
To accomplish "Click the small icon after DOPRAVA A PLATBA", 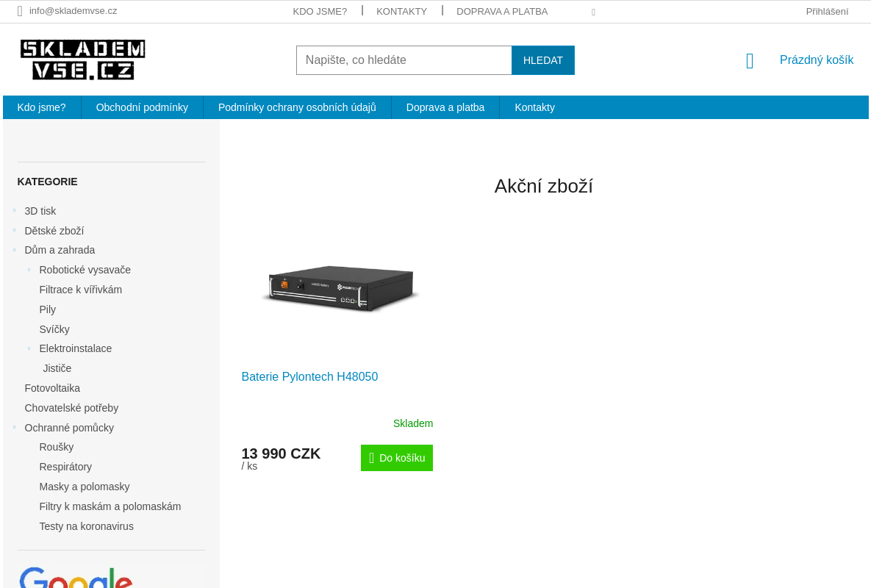I will 593,12.
